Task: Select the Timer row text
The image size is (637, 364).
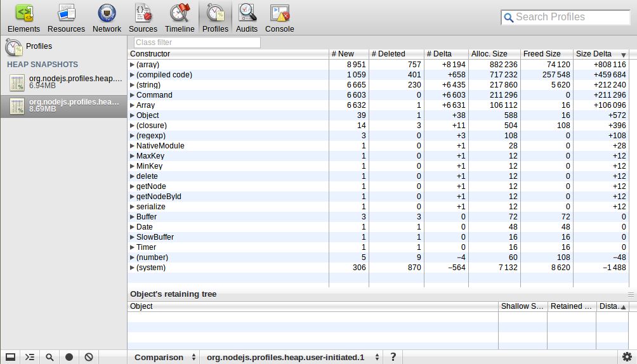Action: click(x=147, y=247)
